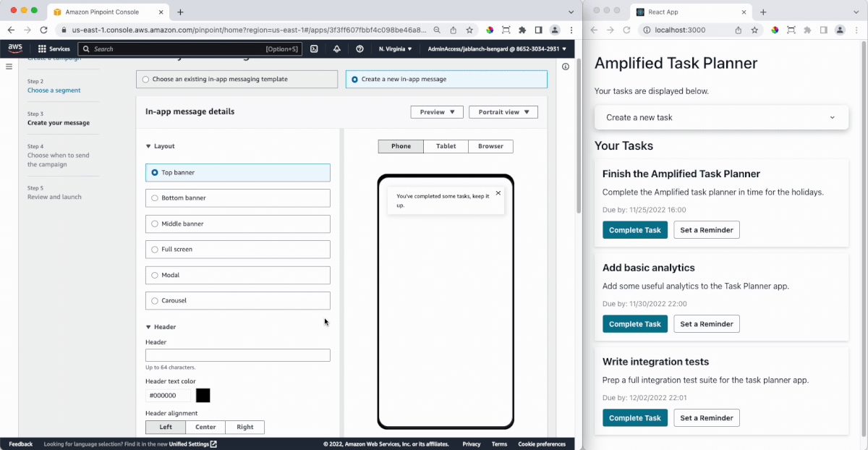Click the header text color hex field
This screenshot has height=450, width=868.
click(168, 396)
